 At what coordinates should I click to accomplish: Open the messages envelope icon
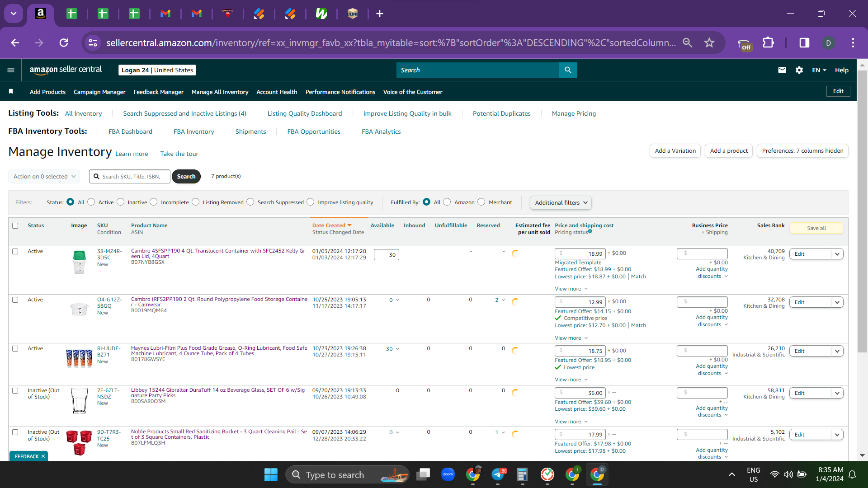tap(782, 70)
